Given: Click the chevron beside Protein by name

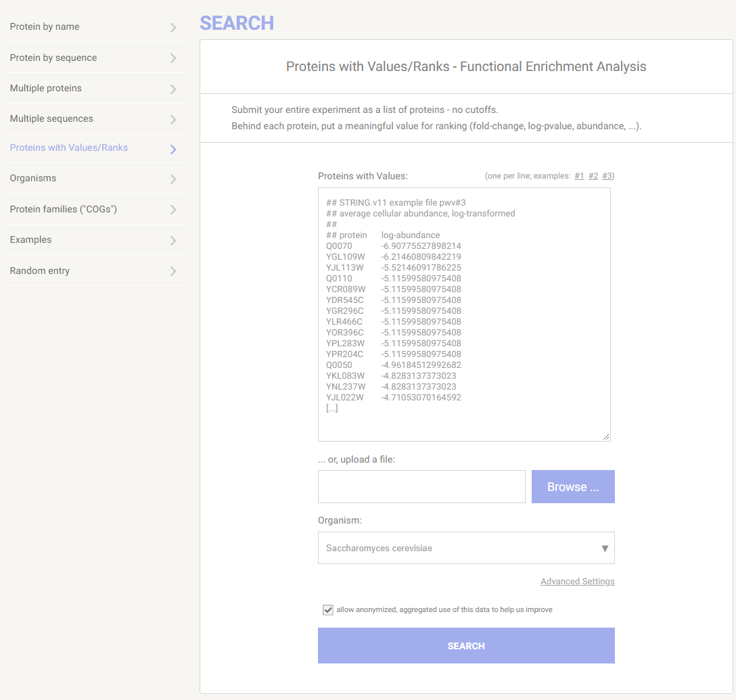Looking at the screenshot, I should [173, 28].
